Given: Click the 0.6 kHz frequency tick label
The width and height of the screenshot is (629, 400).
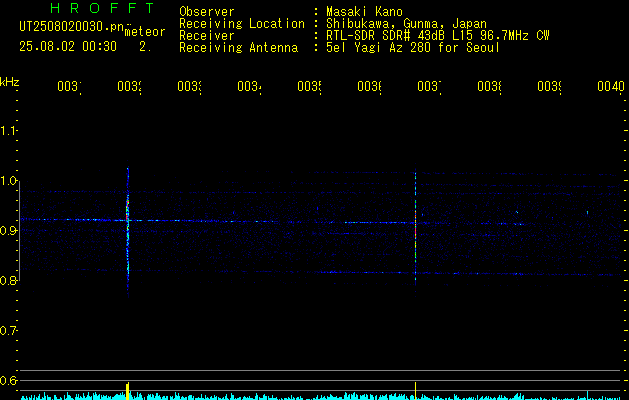Looking at the screenshot, I should click(x=8, y=380).
